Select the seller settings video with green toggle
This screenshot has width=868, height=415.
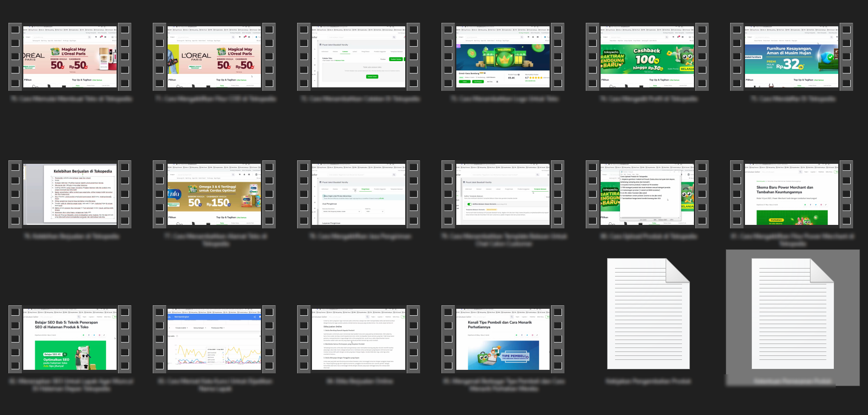pos(503,194)
